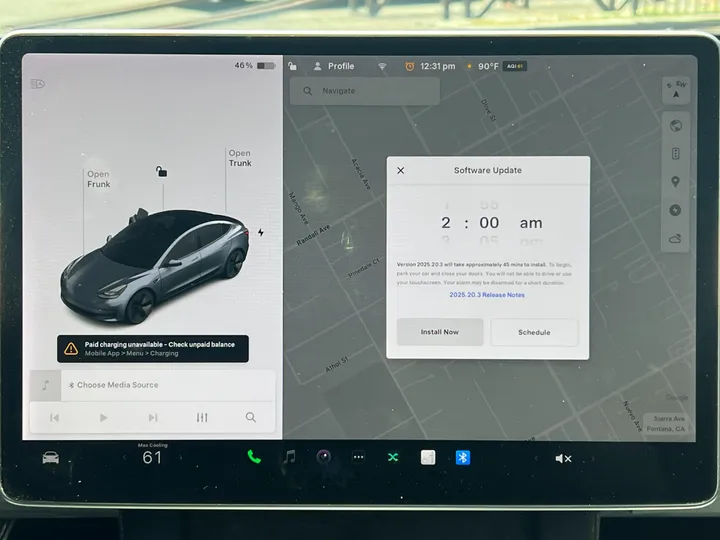This screenshot has width=720, height=540.
Task: Toggle the door lock above the car
Action: pos(161,172)
